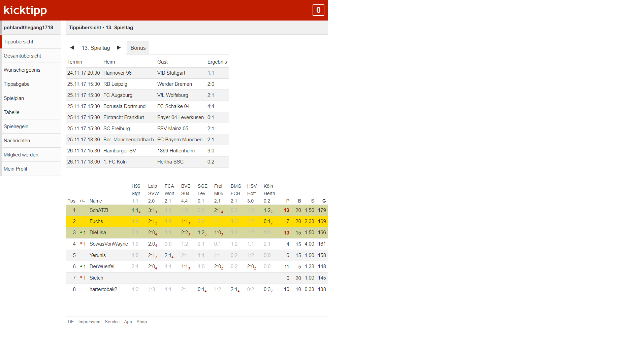Screen dimensions: 641x364
Task: Click the kicktipp logo
Action: coord(25,10)
